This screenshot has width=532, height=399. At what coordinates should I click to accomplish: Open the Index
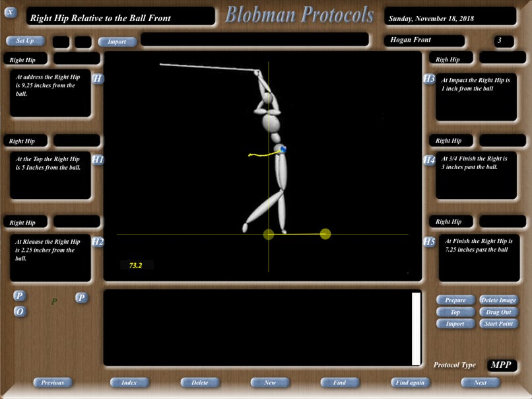point(129,382)
